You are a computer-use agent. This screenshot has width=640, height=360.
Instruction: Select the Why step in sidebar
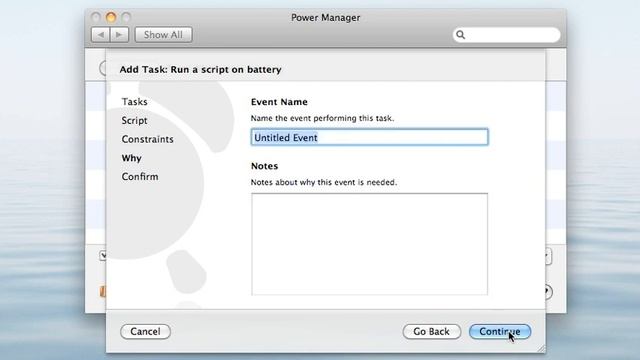pos(131,158)
